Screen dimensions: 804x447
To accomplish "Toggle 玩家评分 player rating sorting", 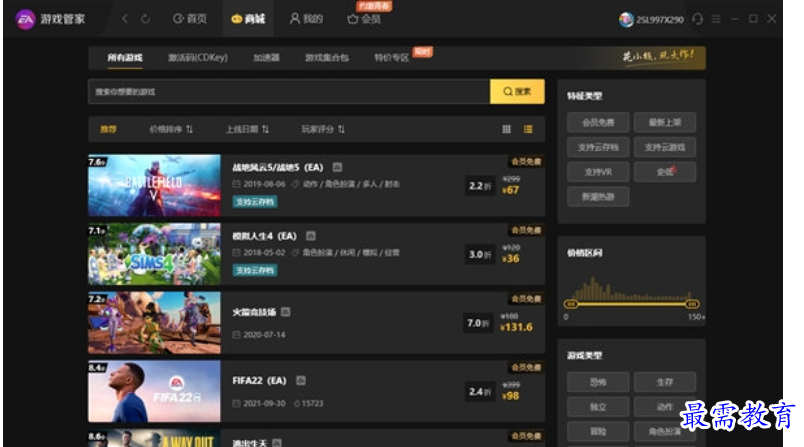I will [323, 129].
